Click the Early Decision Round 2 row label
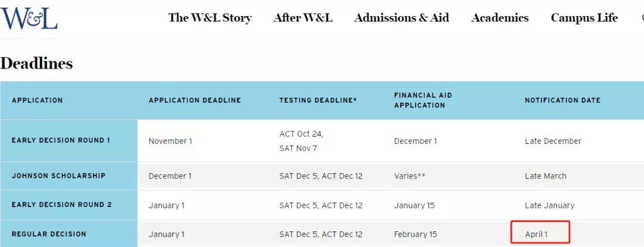The height and width of the screenshot is (247, 644). (x=61, y=205)
